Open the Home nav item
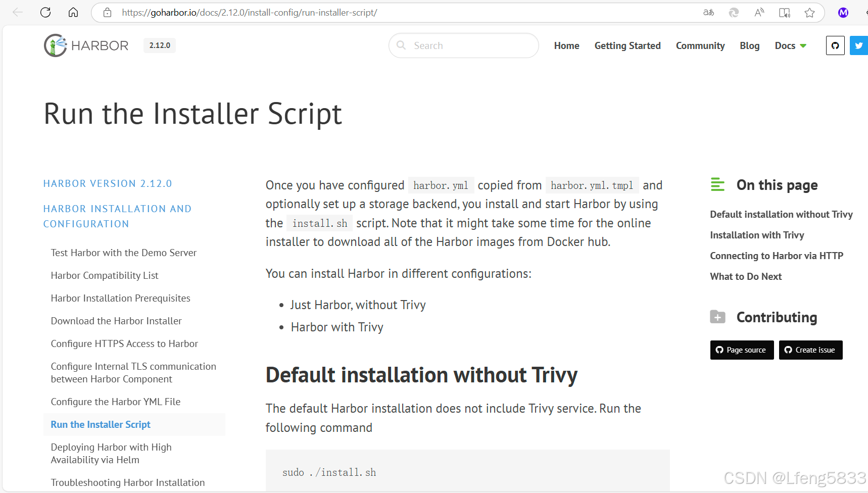This screenshot has width=868, height=493. (566, 45)
